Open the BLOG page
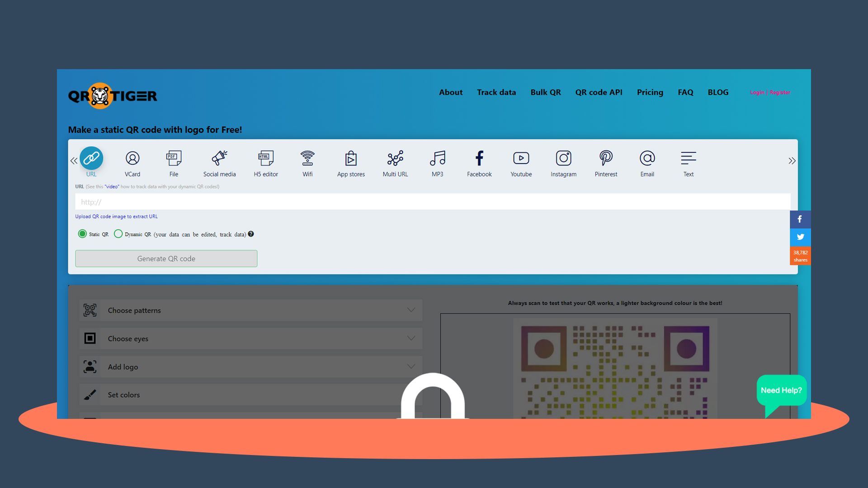The height and width of the screenshot is (488, 868). pos(718,92)
